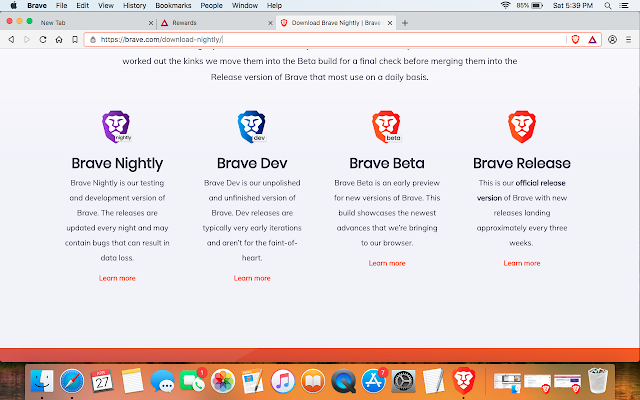Click the Brave Beta lion logo
Viewport: 640px width, 400px height.
(387, 127)
